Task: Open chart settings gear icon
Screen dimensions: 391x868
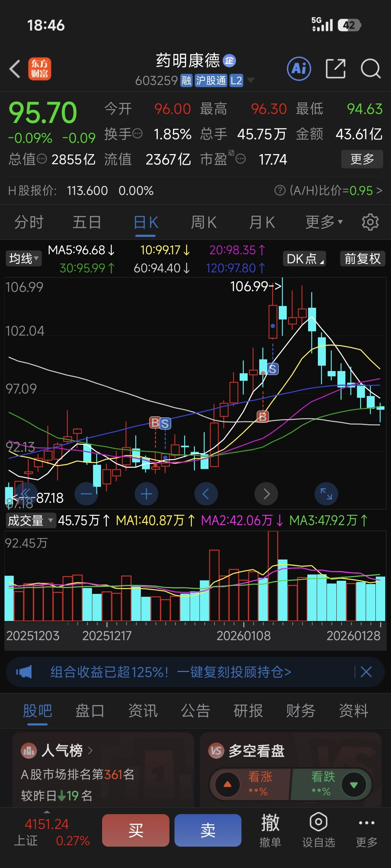Action: [x=370, y=222]
